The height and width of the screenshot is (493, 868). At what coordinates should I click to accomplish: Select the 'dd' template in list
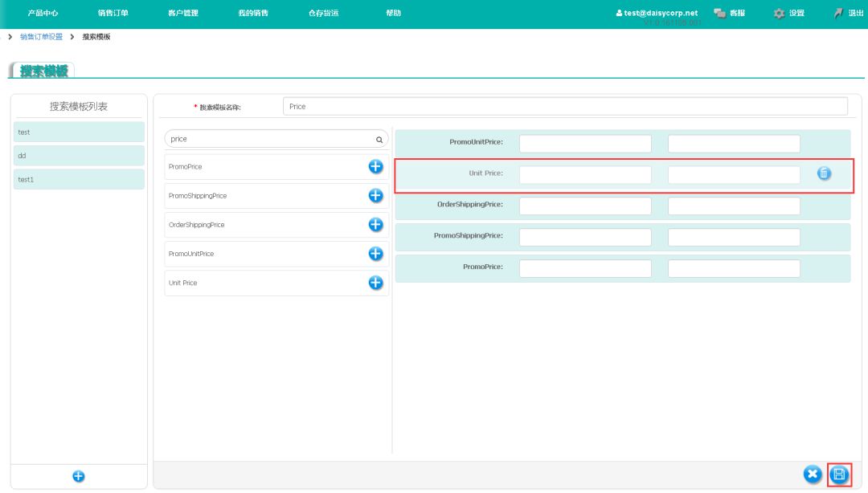coord(79,156)
